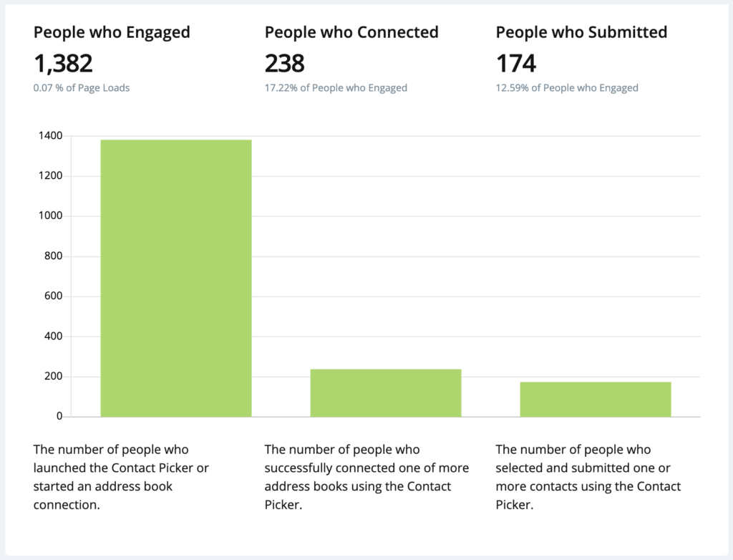Click the description about successfully connecting address books
Viewport: 733px width, 560px height.
pyautogui.click(x=366, y=477)
